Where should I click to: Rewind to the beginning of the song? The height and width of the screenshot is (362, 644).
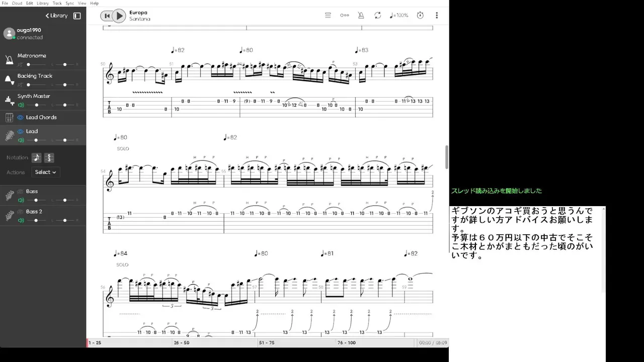click(x=107, y=16)
